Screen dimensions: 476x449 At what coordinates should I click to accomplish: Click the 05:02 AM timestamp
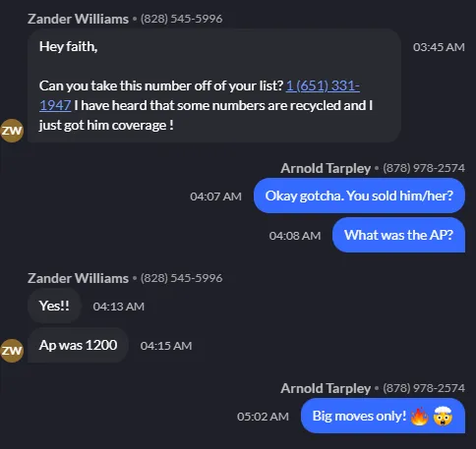[263, 417]
